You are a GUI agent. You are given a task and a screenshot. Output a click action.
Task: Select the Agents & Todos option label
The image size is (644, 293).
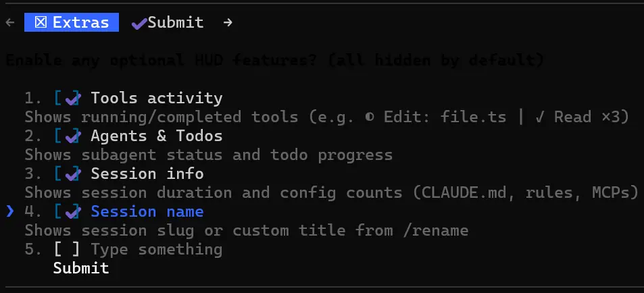point(156,136)
